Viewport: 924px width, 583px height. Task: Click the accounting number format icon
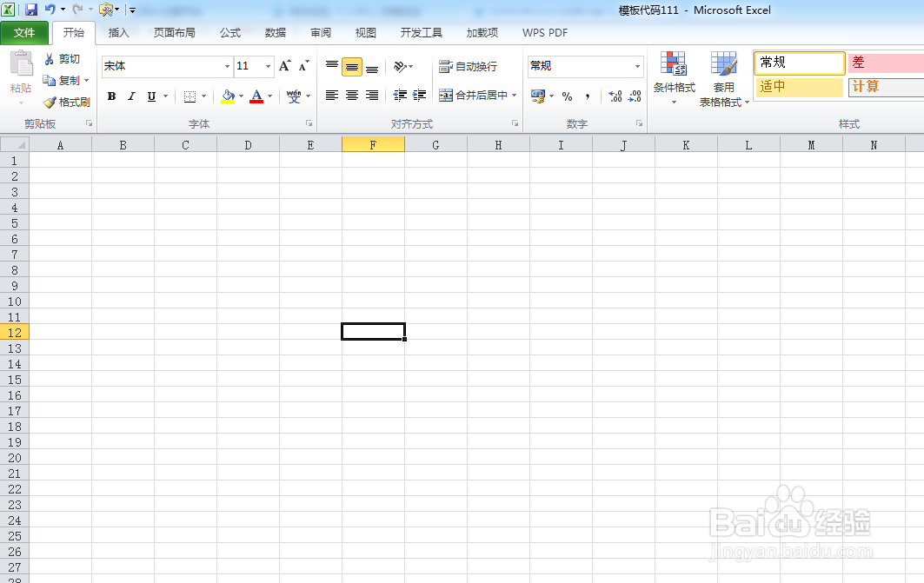tap(537, 96)
